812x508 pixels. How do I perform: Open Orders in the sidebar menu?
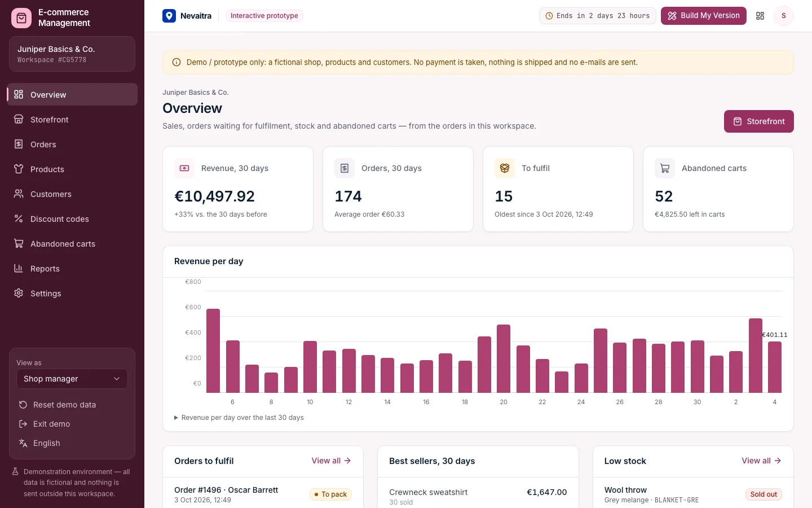tap(72, 144)
